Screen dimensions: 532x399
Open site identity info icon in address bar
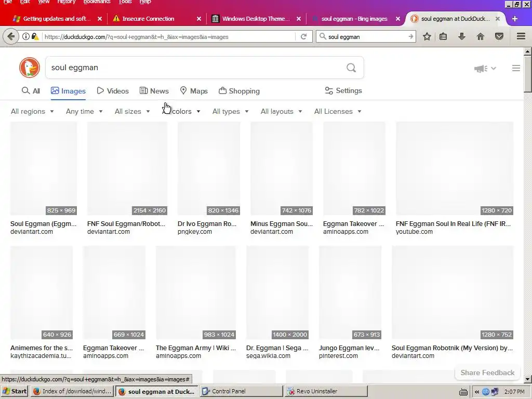[x=26, y=36]
